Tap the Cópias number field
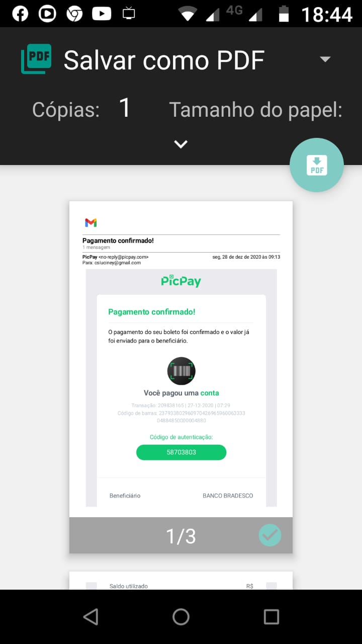This screenshot has width=362, height=644. (x=125, y=108)
